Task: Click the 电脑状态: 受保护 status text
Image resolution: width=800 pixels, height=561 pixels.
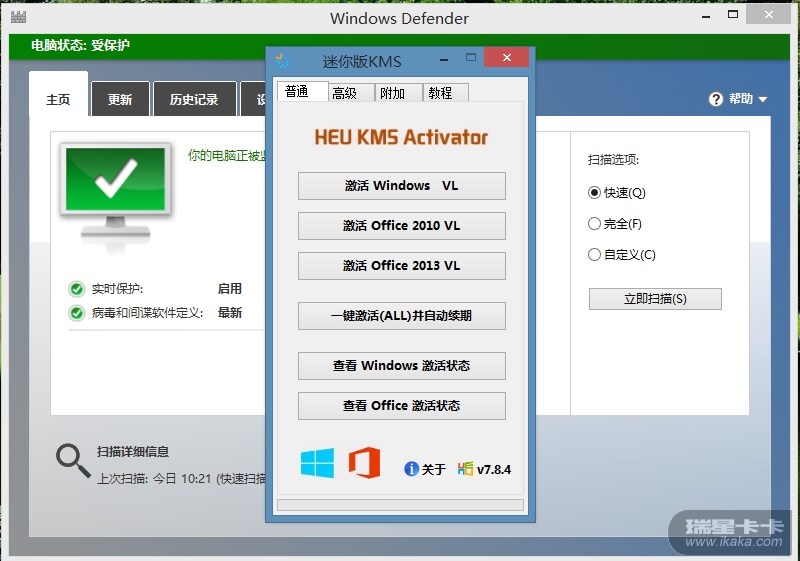Action: click(80, 45)
